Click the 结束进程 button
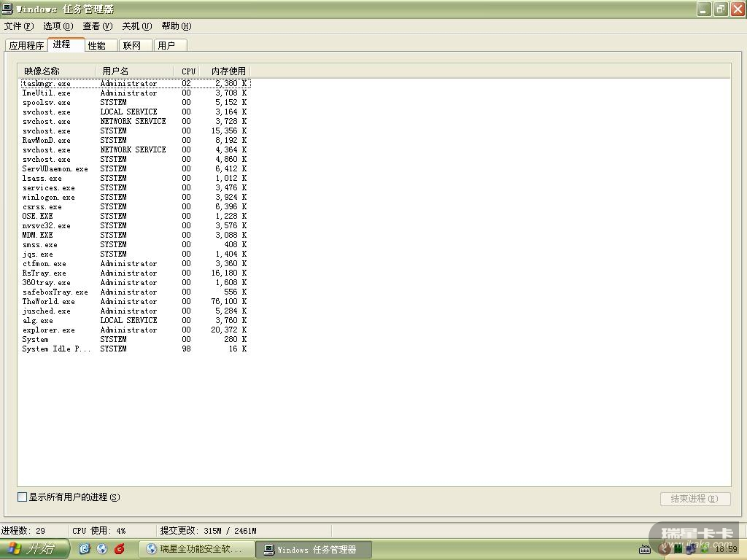Image resolution: width=747 pixels, height=560 pixels. pos(695,499)
